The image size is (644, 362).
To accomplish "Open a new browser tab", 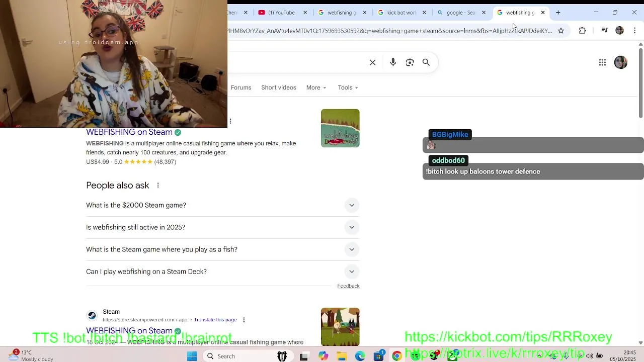I will [x=558, y=13].
